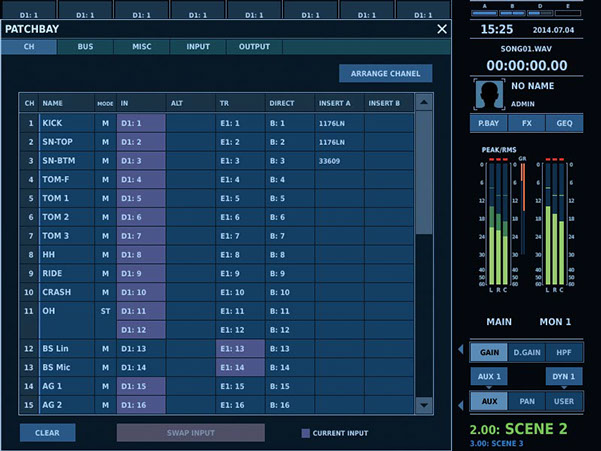
Task: Click left arrow beside GAIN row
Action: (x=460, y=351)
